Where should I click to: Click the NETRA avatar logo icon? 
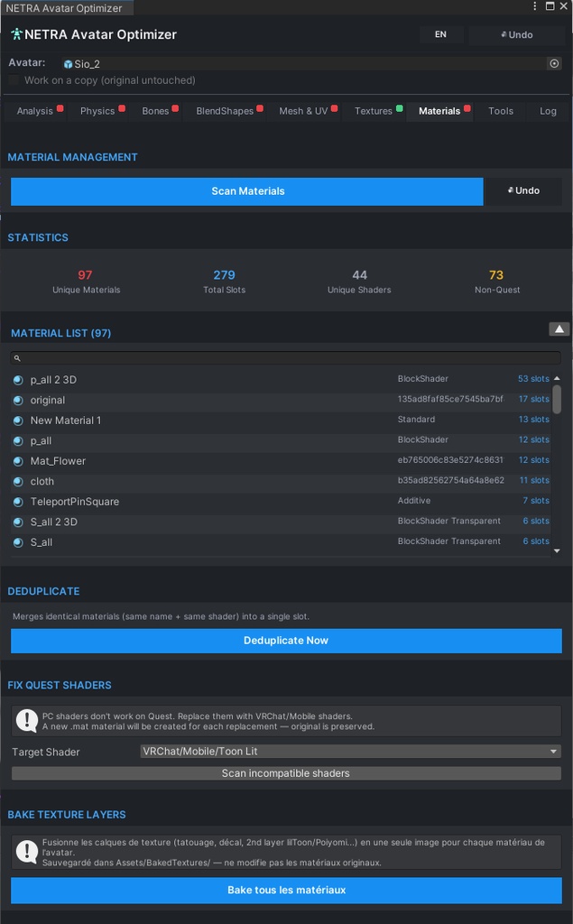16,34
